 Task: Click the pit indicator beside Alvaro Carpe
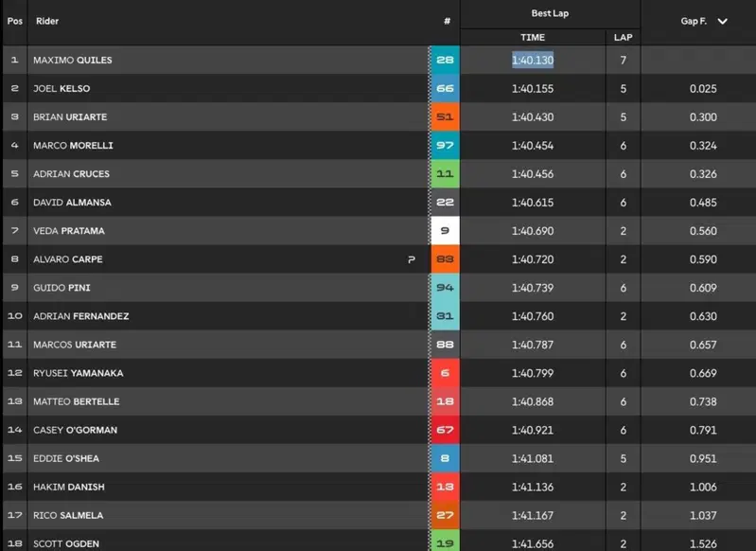click(412, 259)
